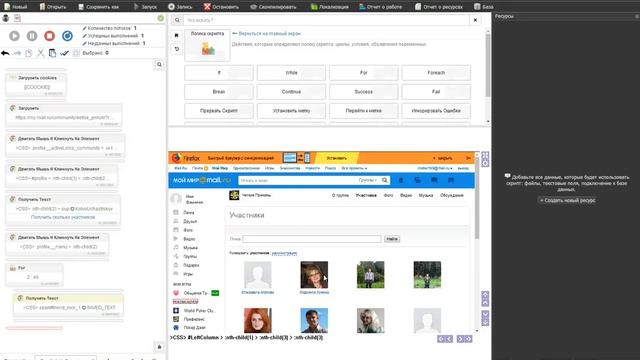Click the red-haired woman member thumbnail
Viewport: 640px width, 360px height.
[258, 320]
